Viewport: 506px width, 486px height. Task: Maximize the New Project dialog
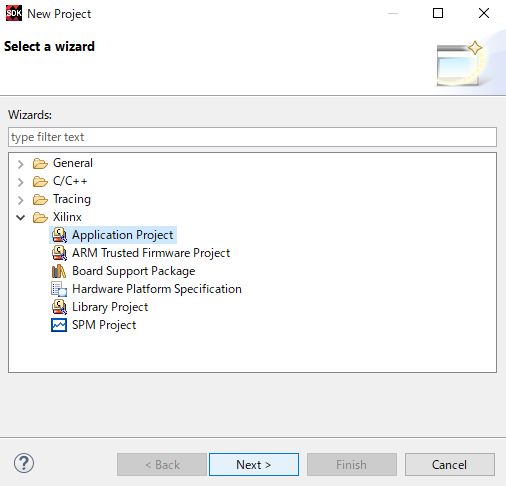[x=438, y=13]
